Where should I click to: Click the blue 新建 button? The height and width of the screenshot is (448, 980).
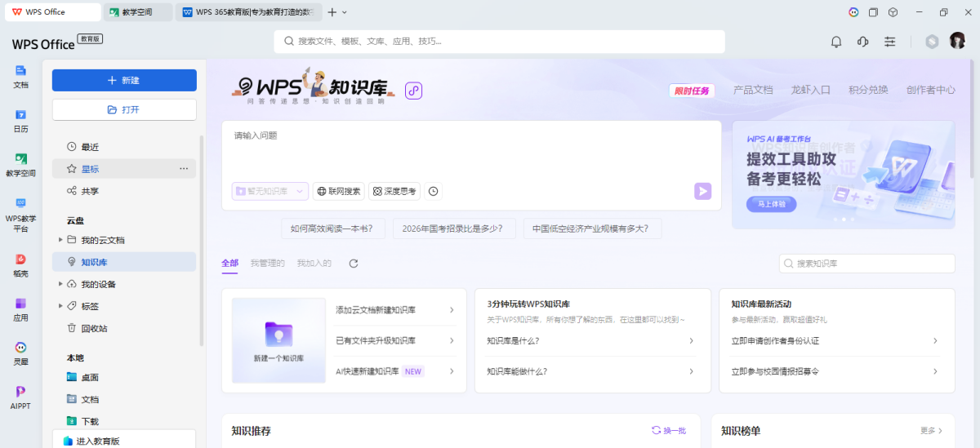click(124, 80)
